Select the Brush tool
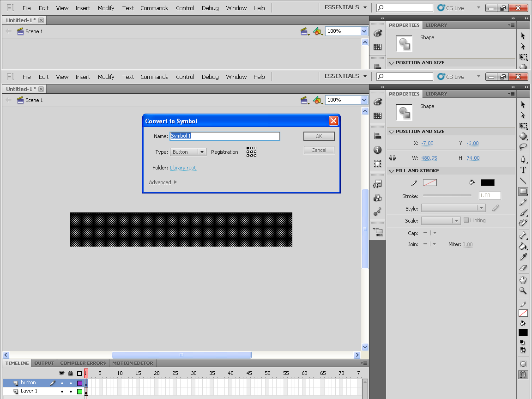 [523, 213]
